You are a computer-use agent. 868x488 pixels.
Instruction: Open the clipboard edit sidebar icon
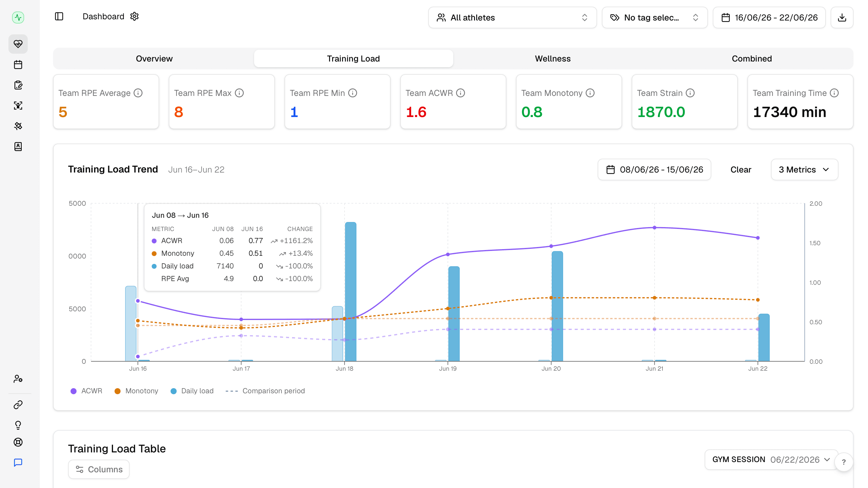click(18, 85)
